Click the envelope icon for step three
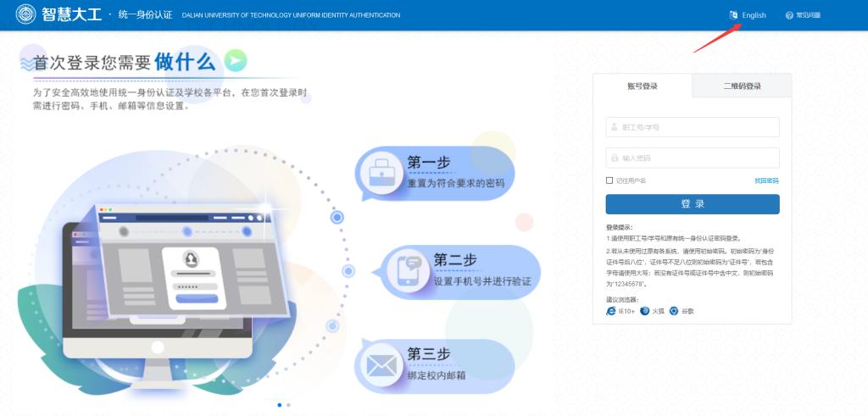Screen dimensions: 868x416 [378, 365]
